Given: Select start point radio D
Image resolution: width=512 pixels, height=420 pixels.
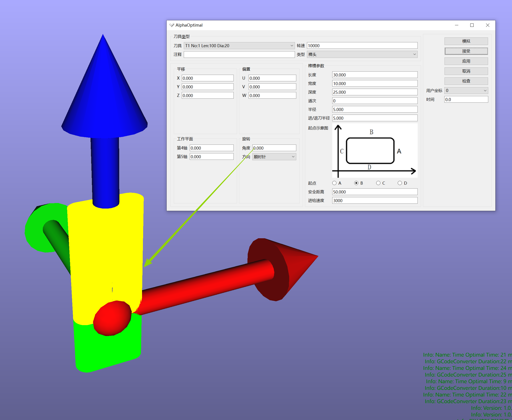Looking at the screenshot, I should coord(400,183).
